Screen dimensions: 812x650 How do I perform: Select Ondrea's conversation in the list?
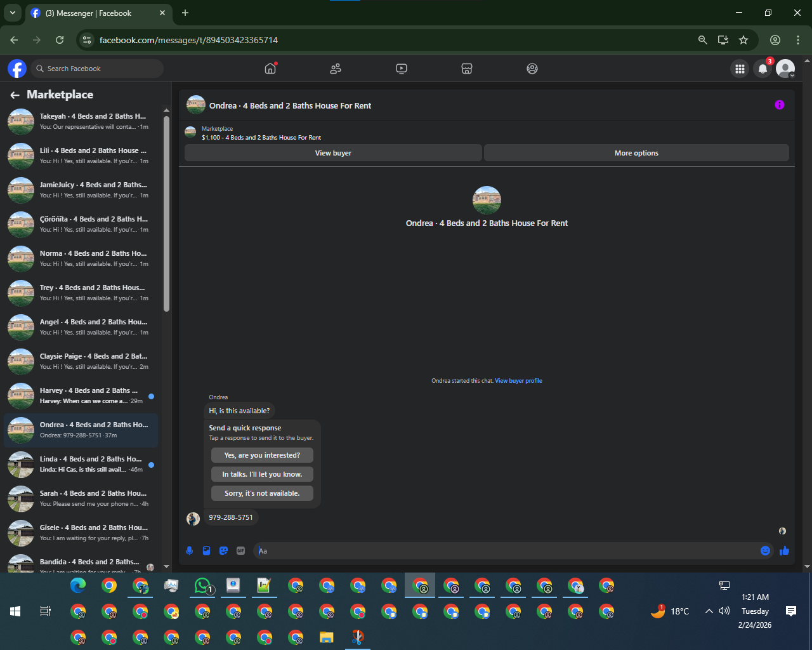[x=81, y=430]
